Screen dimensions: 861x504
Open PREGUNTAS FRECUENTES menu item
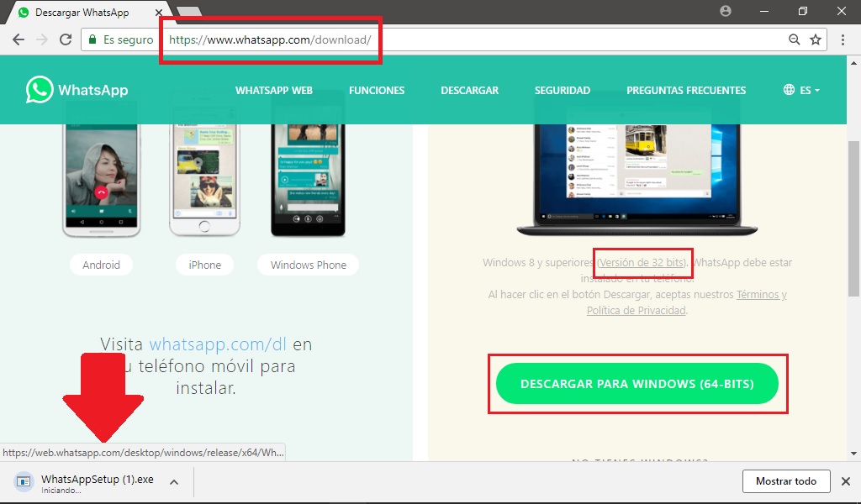[686, 91]
